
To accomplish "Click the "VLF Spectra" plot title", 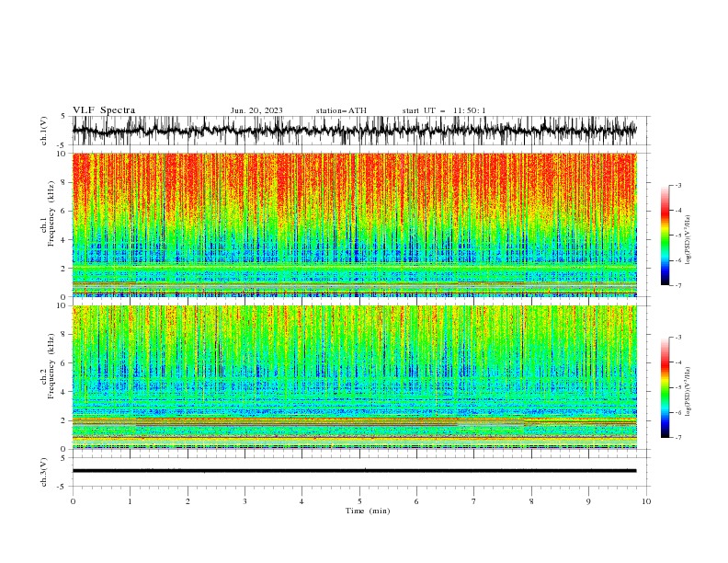I will tap(104, 110).
